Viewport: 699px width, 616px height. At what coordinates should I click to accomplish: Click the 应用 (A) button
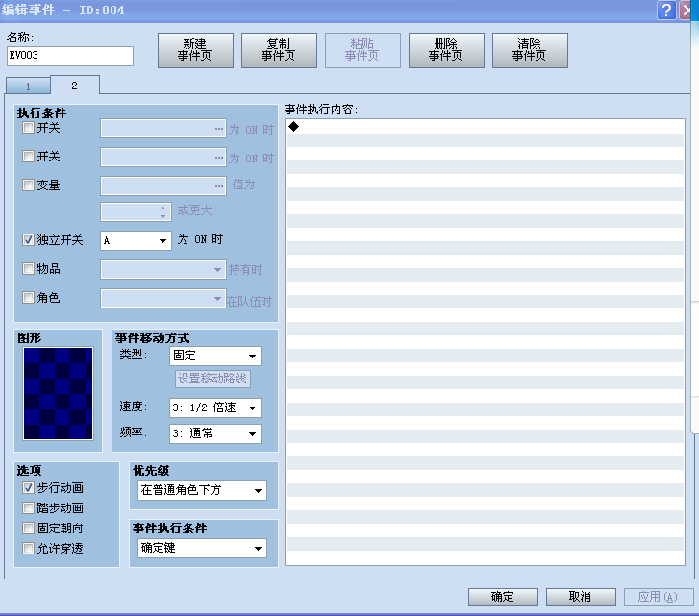pyautogui.click(x=659, y=597)
